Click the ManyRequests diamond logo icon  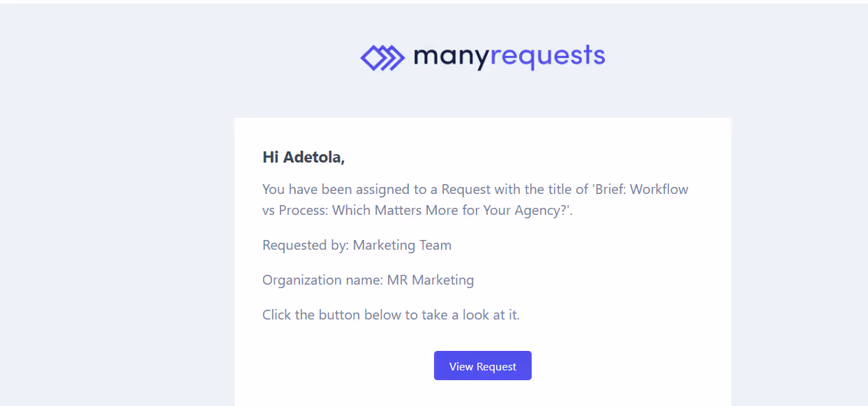pos(382,58)
